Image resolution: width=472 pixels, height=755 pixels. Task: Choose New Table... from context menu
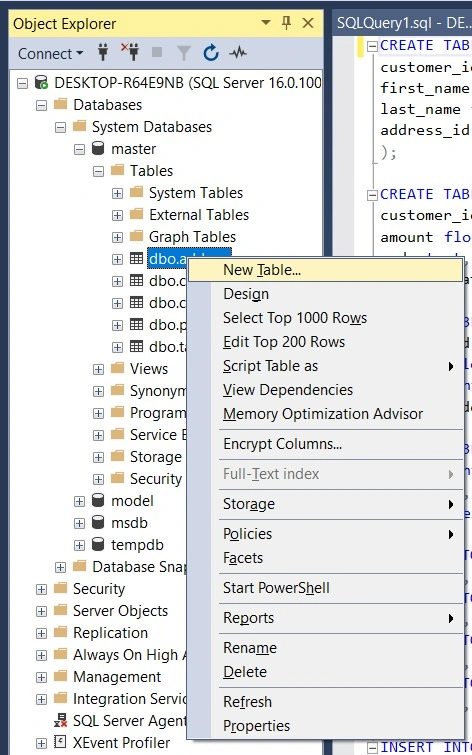click(x=325, y=270)
